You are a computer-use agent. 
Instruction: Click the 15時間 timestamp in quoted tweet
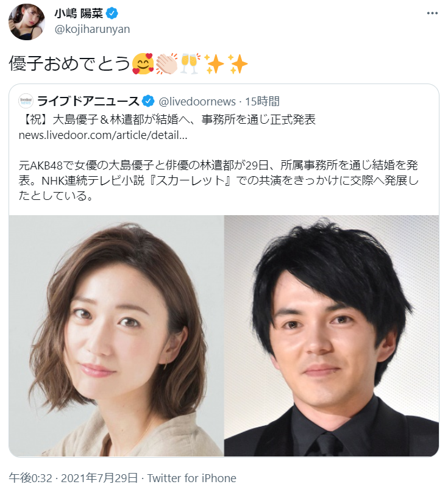point(263,101)
